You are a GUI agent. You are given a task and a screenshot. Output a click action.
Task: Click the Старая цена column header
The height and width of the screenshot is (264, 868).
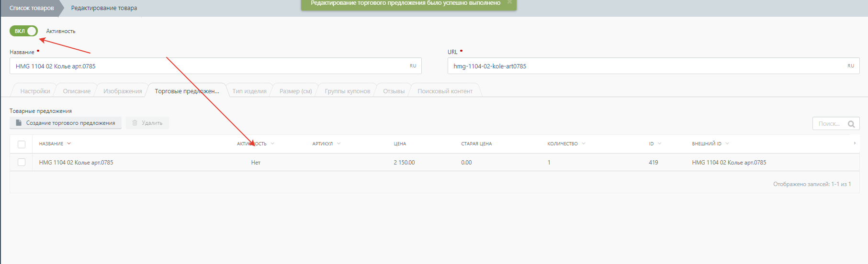coord(476,143)
